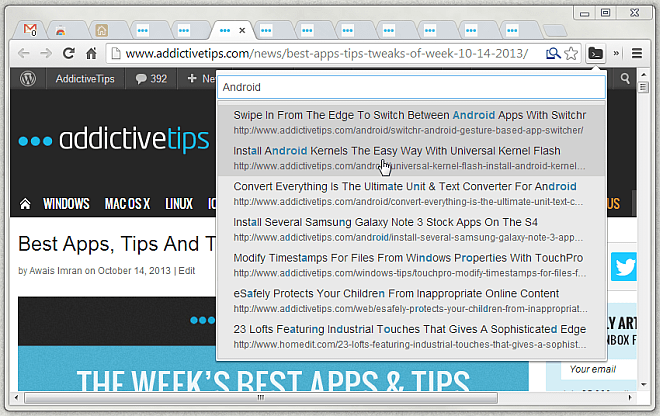Viewport: 660px width, 416px height.
Task: Open 'Modify Timestamps For Files' TouchPro result
Action: tap(411, 265)
